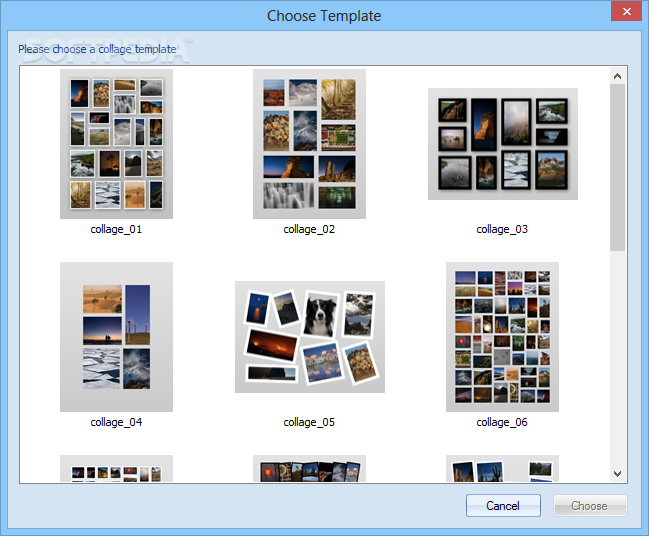Click the scrollbar up arrow
Viewport: 649px width, 536px height.
(618, 76)
